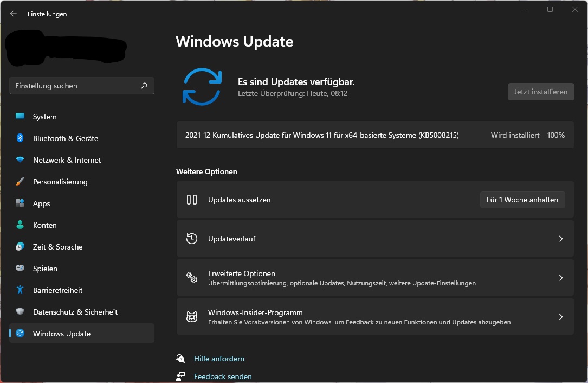Open the Erweiterte Optionen row
This screenshot has width=588, height=383.
(x=375, y=278)
